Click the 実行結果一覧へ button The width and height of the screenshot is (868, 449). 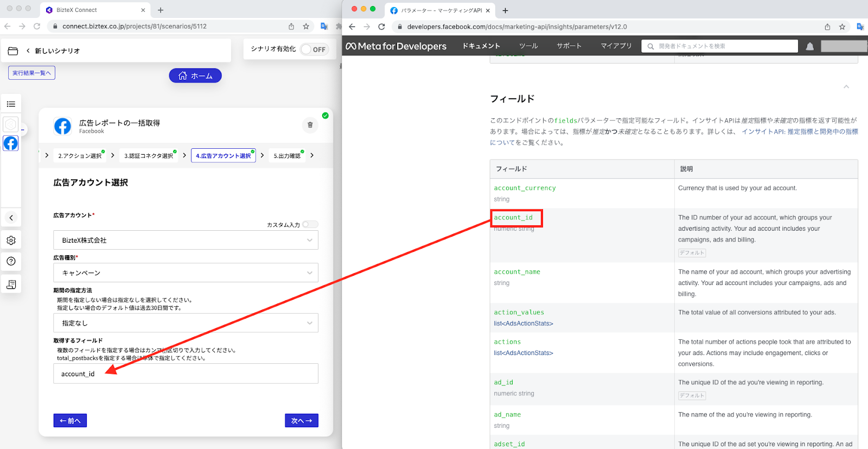(x=31, y=73)
